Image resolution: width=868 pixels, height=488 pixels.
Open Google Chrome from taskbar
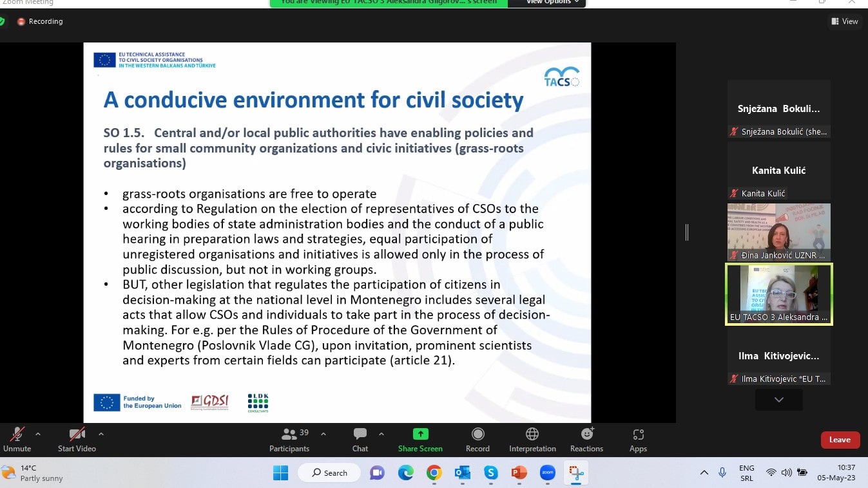tap(434, 473)
